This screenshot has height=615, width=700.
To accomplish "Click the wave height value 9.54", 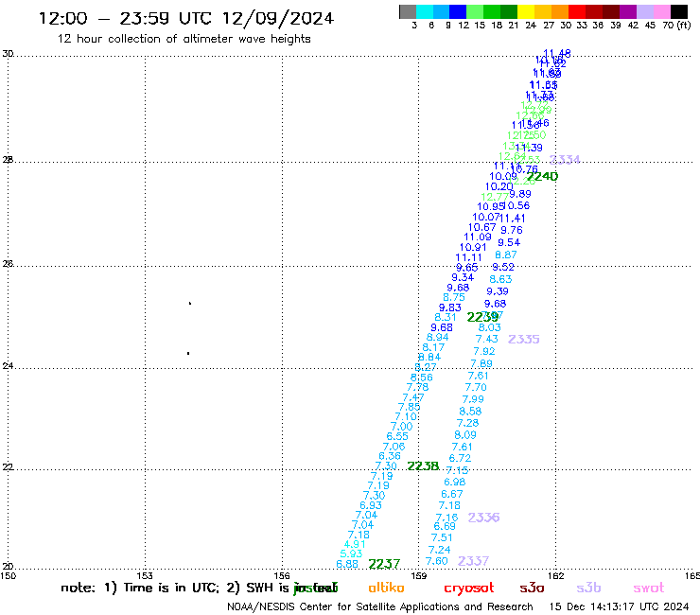I will point(509,243).
